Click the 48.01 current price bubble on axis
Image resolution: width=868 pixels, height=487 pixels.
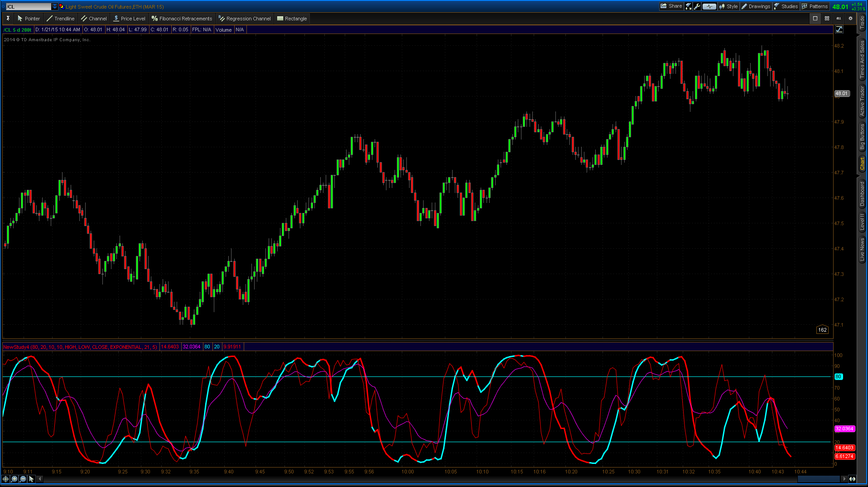pyautogui.click(x=842, y=93)
